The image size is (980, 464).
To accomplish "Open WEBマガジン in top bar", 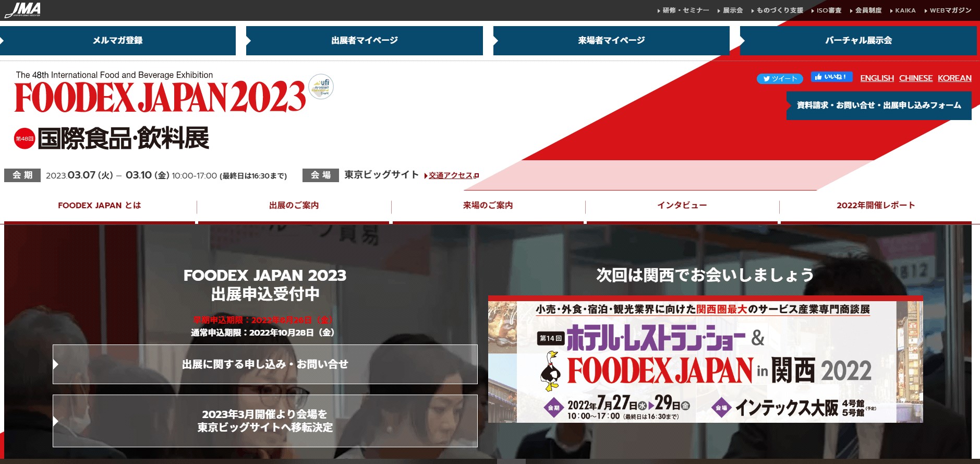I will [x=948, y=10].
